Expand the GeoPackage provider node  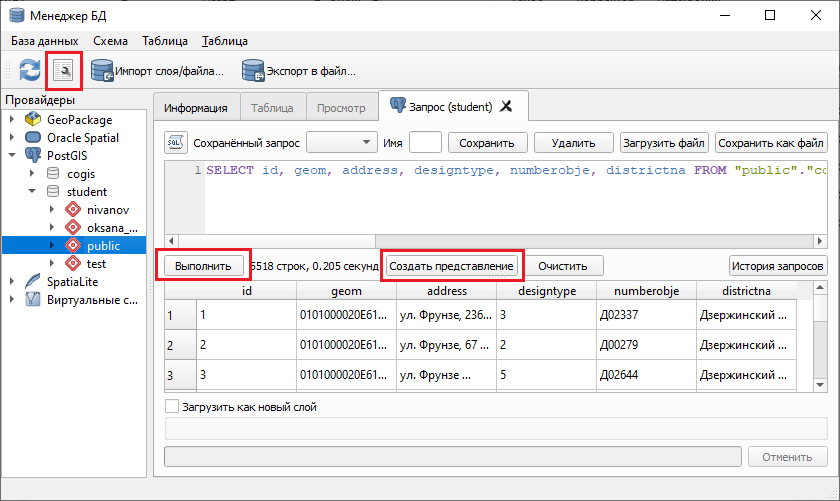pyautogui.click(x=11, y=119)
